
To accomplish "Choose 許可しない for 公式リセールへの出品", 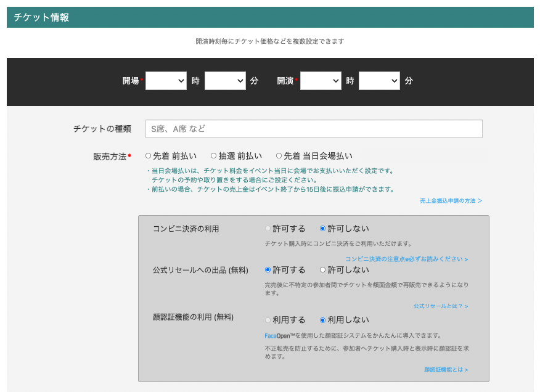I will tap(322, 270).
